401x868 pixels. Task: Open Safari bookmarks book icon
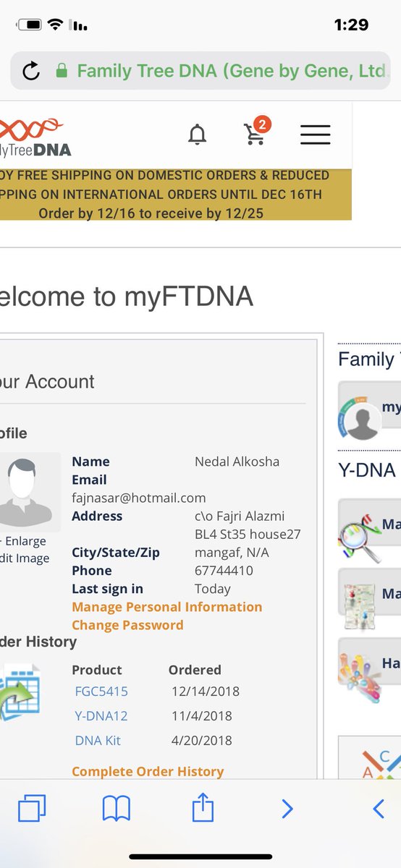coord(116,808)
